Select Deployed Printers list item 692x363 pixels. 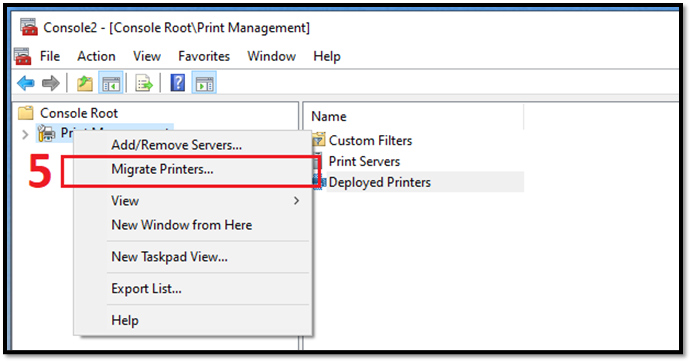tap(379, 182)
